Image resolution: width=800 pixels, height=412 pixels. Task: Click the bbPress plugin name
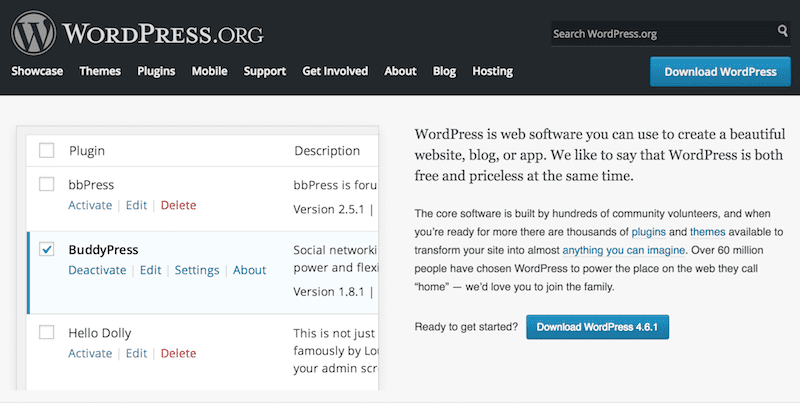[91, 185]
